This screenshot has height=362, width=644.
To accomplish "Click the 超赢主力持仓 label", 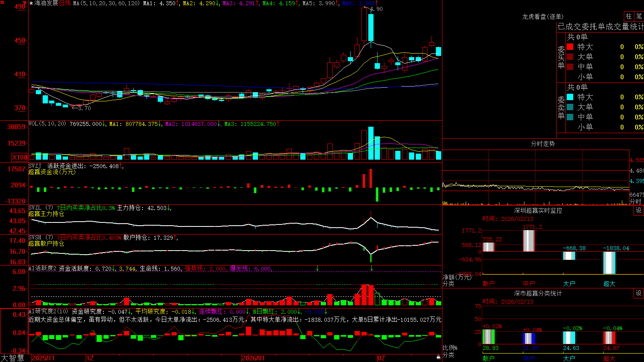I will click(46, 214).
